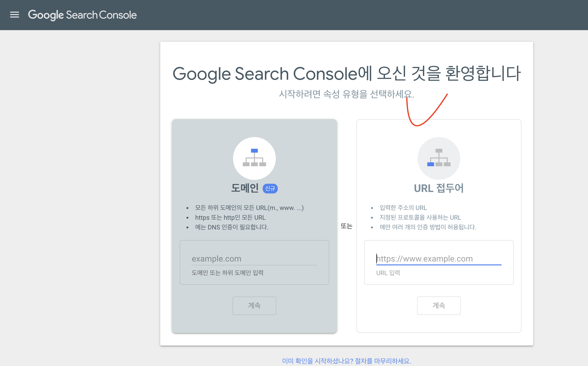Click the blue 신규 badge
This screenshot has height=366, width=588.
pyautogui.click(x=270, y=188)
